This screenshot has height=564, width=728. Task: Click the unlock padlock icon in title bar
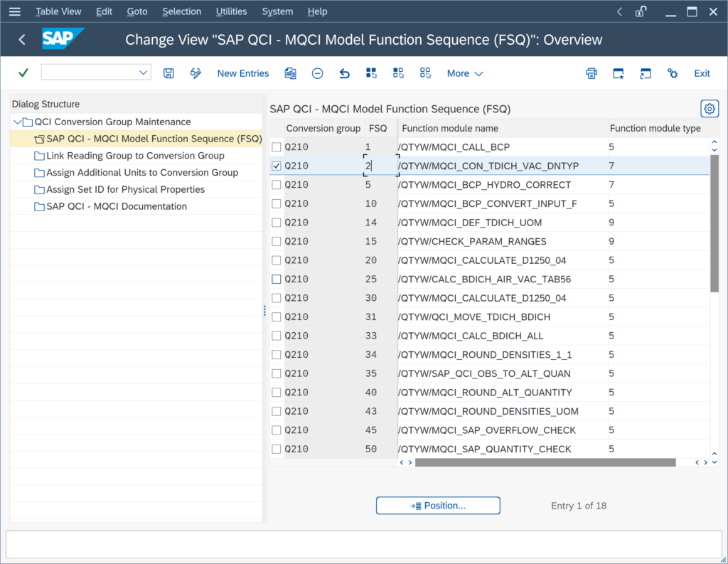[x=641, y=11]
